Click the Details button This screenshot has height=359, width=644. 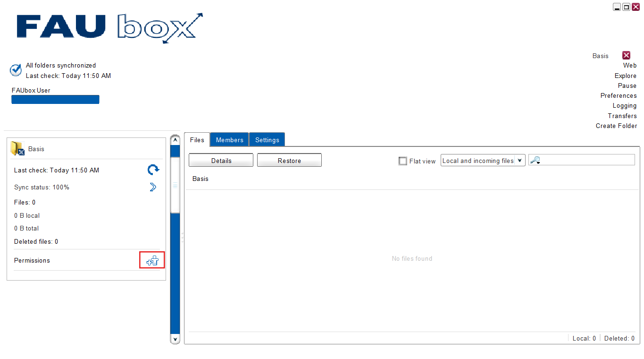[x=221, y=161]
